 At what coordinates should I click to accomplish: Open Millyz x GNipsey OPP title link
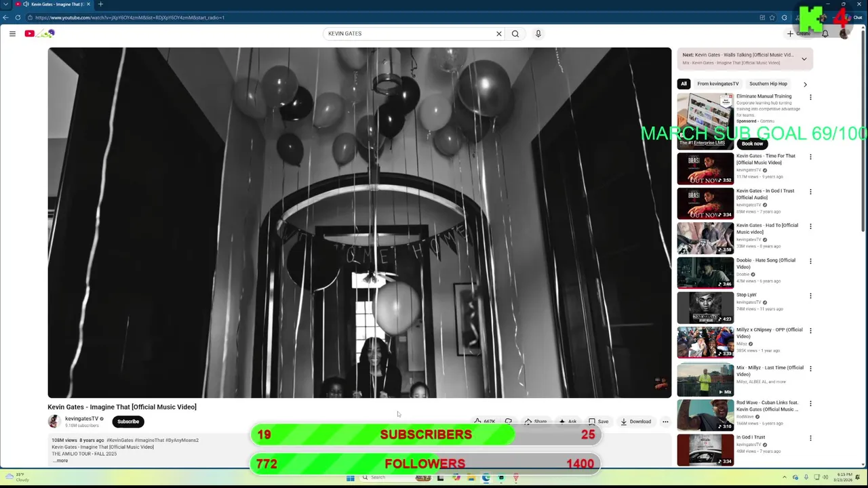pos(769,333)
